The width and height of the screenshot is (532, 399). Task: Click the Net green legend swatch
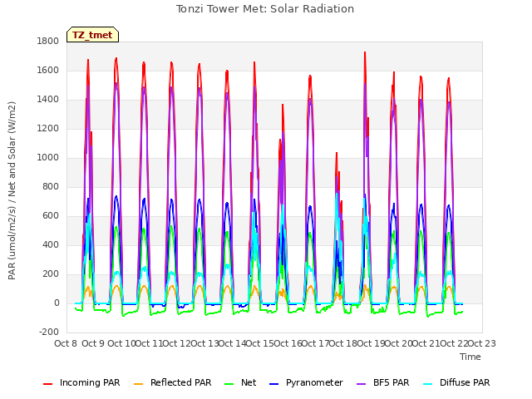pyautogui.click(x=229, y=384)
